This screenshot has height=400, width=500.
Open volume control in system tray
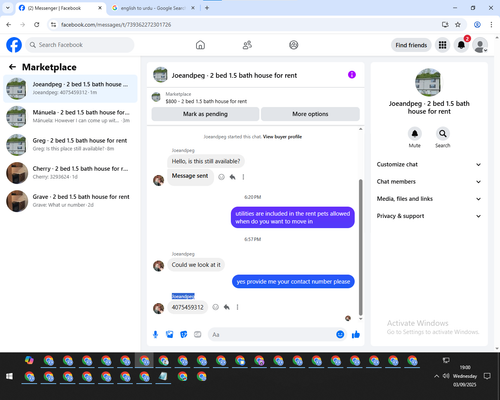coord(446,376)
